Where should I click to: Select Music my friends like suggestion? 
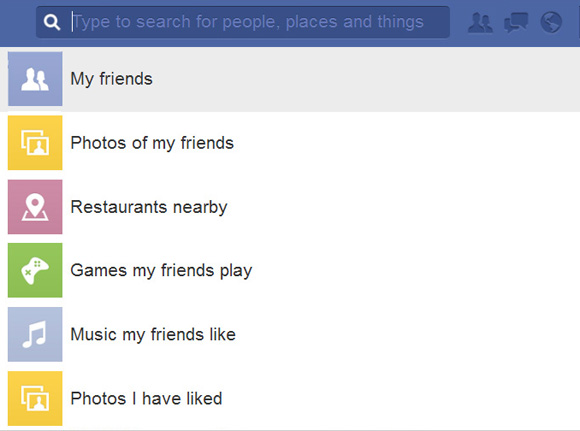tap(153, 335)
